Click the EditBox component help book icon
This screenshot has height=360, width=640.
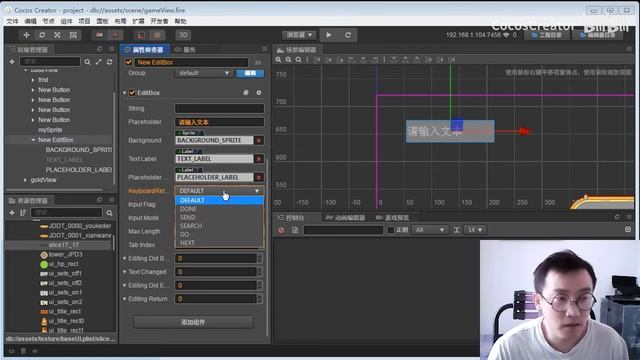(246, 93)
